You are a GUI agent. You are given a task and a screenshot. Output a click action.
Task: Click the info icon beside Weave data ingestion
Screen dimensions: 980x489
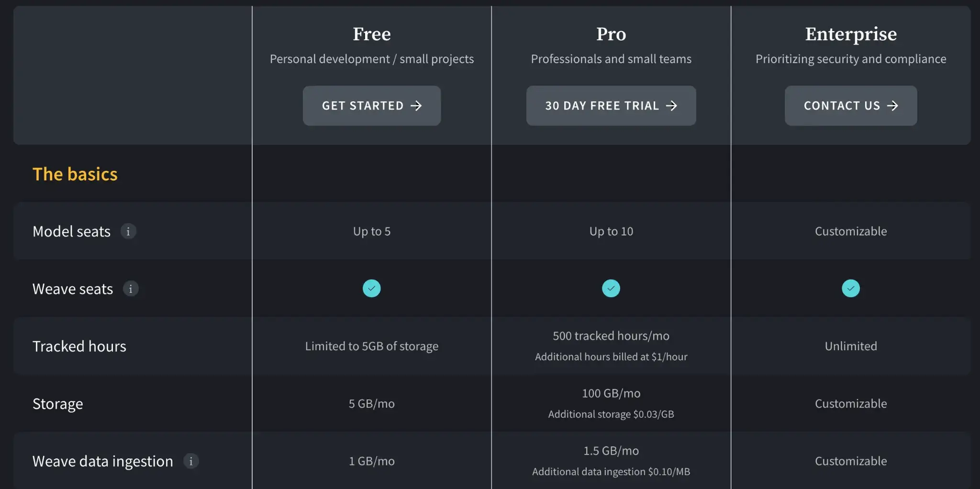191,461
